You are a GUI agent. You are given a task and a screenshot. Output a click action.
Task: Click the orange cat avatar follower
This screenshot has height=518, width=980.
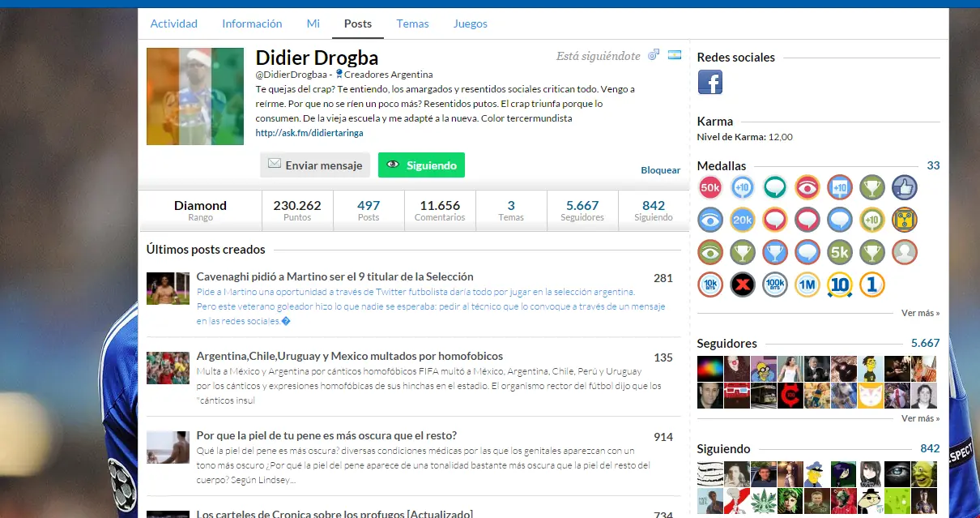[871, 396]
